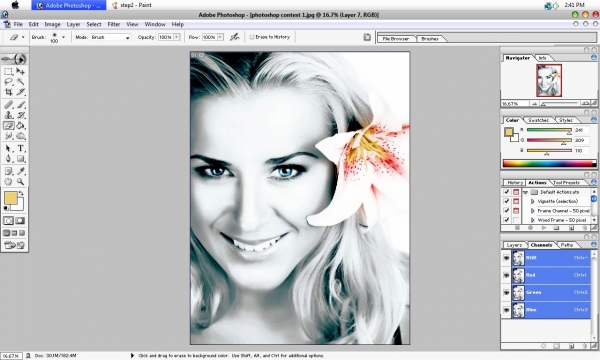The width and height of the screenshot is (600, 360).
Task: Switch to Quick Mask mode
Action: (x=20, y=221)
